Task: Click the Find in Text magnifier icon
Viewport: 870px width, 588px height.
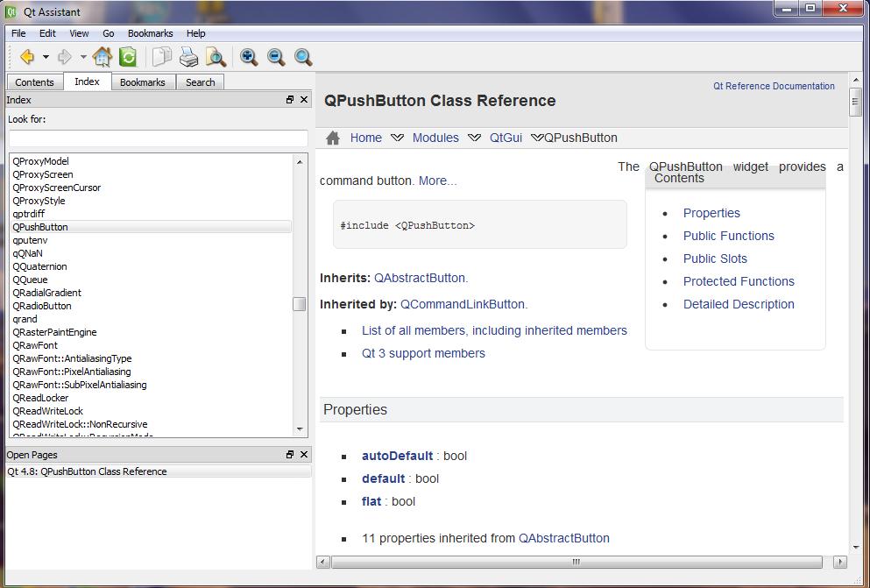Action: click(216, 57)
